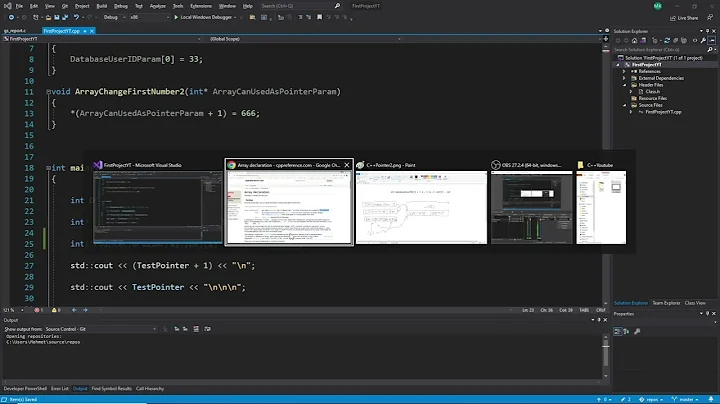Open the Debug menu
This screenshot has height=404, width=720.
121,6
